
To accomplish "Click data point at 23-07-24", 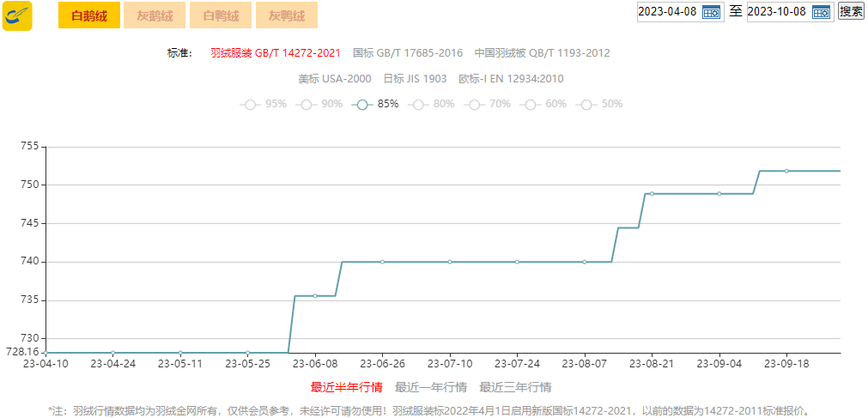I will [517, 262].
